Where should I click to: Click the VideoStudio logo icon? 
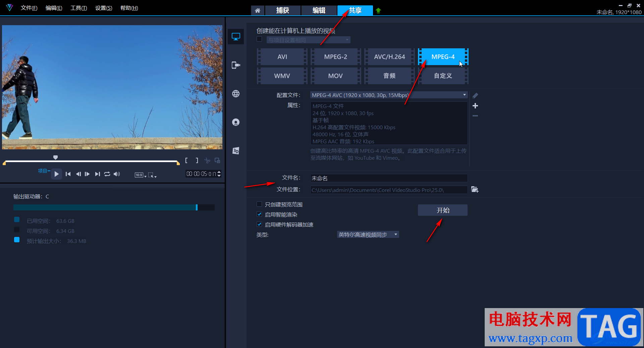9,8
